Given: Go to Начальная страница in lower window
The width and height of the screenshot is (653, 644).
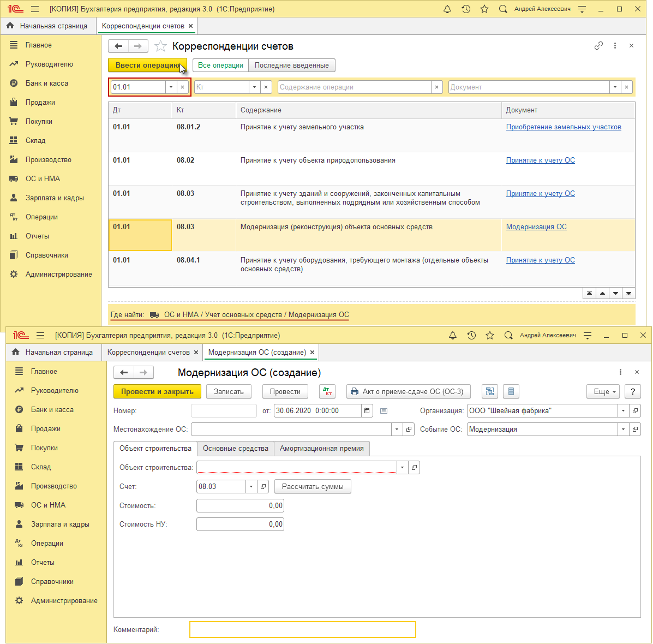Looking at the screenshot, I should click(x=52, y=353).
